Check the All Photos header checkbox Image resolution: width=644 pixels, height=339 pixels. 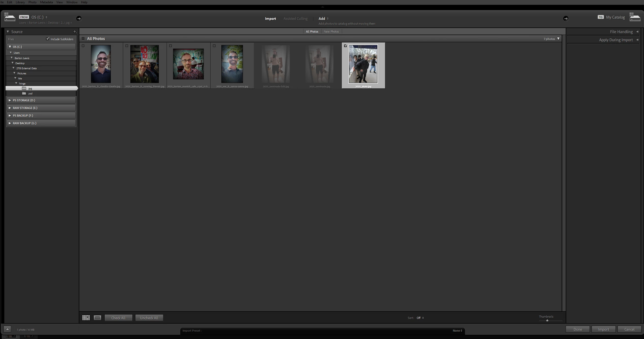(x=83, y=38)
